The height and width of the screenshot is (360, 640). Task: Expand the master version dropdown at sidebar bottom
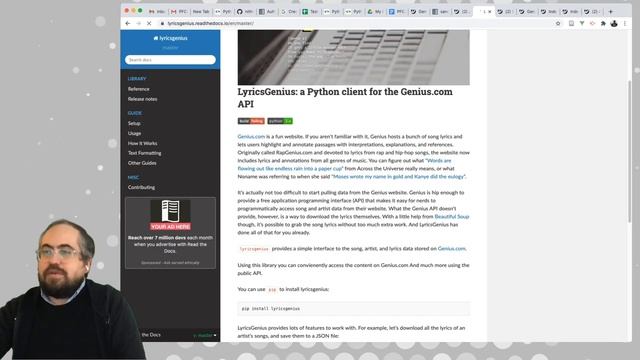pyautogui.click(x=205, y=335)
